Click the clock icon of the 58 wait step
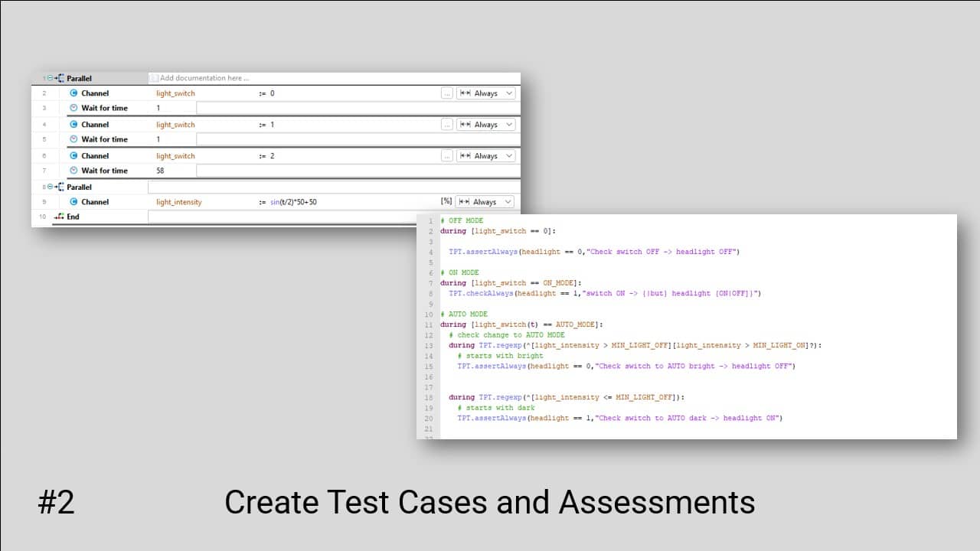The width and height of the screenshot is (980, 551). pos(73,171)
